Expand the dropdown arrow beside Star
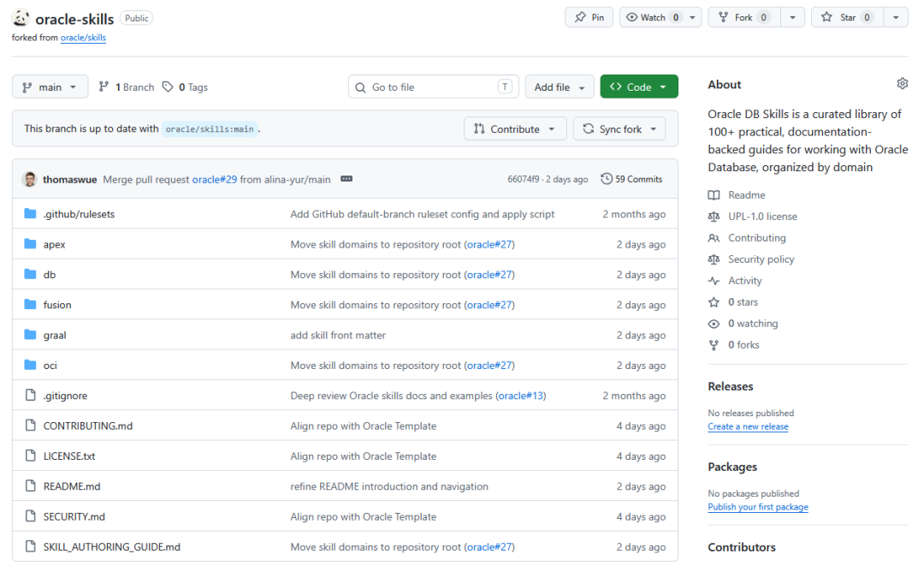This screenshot has width=924, height=566. pyautogui.click(x=896, y=17)
